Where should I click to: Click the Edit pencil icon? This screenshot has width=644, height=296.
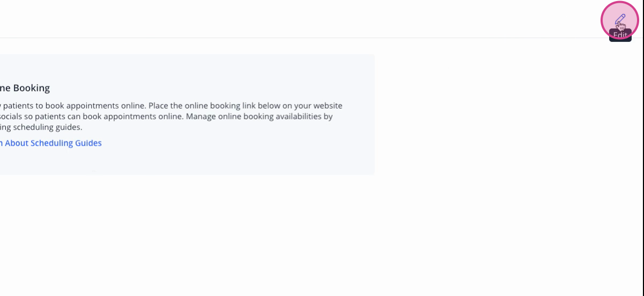point(620,20)
